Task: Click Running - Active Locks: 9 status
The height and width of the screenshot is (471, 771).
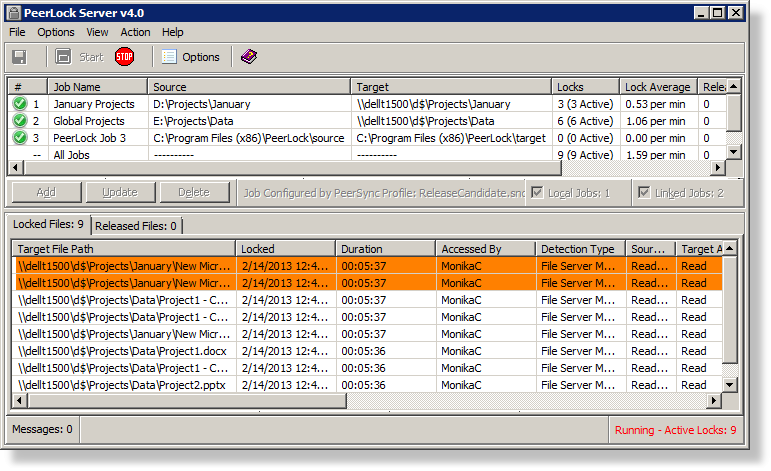Action: pos(676,430)
